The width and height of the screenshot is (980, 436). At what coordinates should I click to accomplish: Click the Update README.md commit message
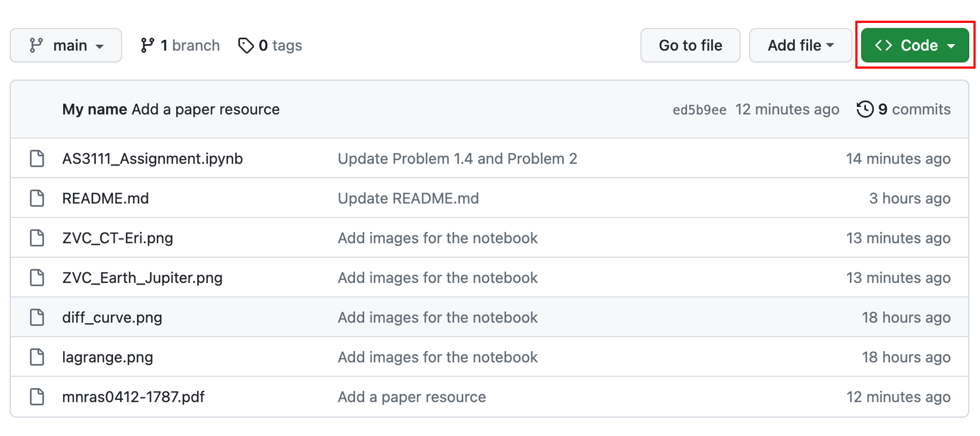click(x=408, y=198)
